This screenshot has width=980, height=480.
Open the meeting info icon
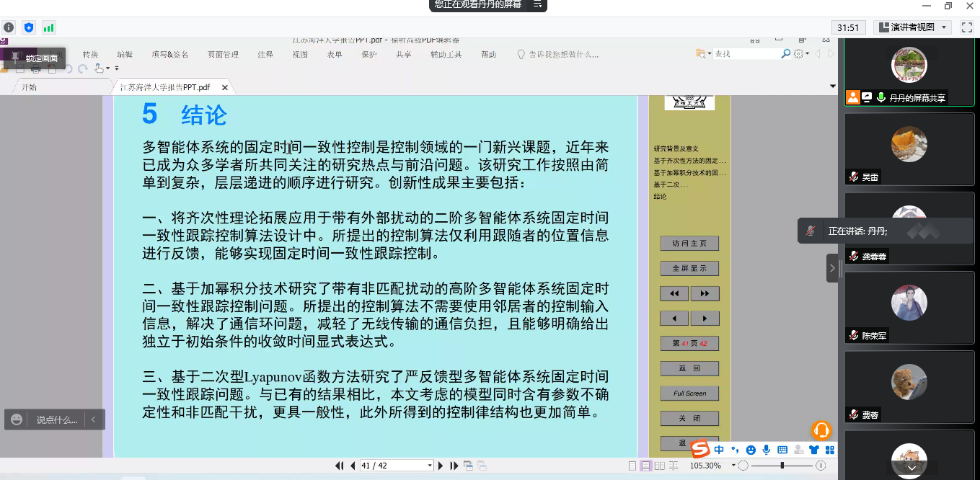[9, 27]
